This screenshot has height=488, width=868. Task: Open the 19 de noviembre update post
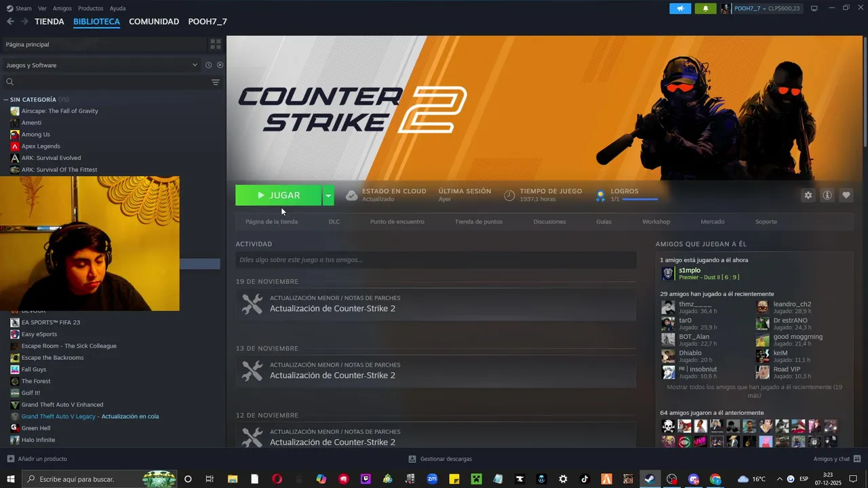point(436,304)
